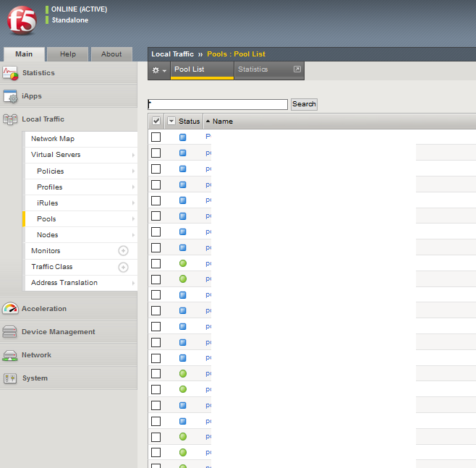
Task: Click the F5 logo
Action: [22, 20]
